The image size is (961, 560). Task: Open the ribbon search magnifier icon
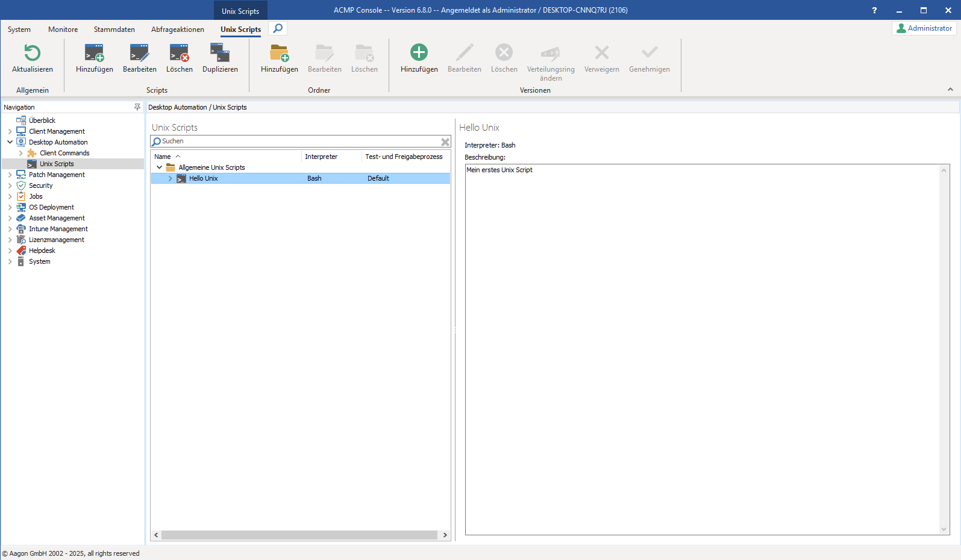(278, 28)
